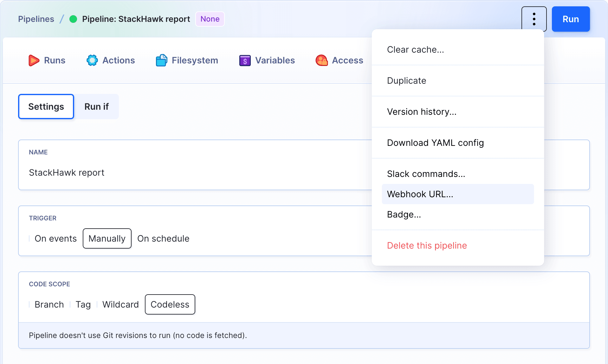This screenshot has width=608, height=364.
Task: Select Duplicate from the pipeline menu
Action: 458,81
